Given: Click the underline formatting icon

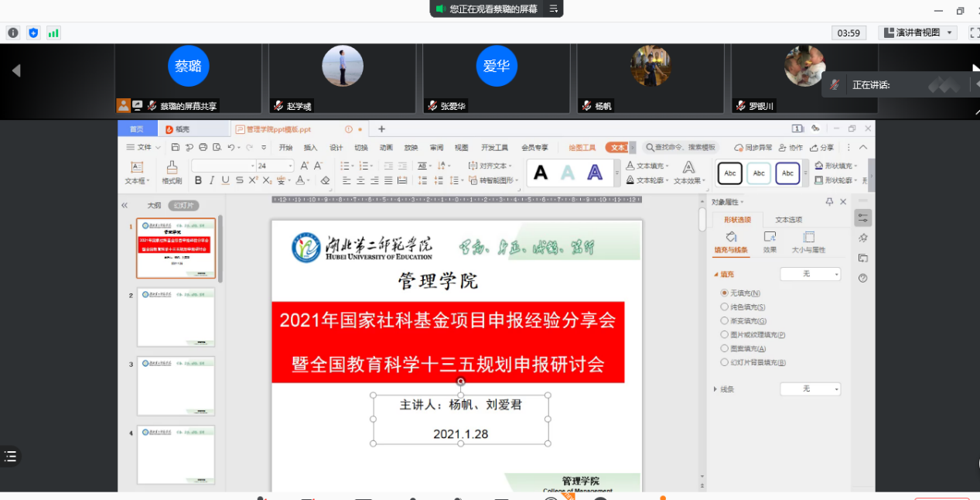Looking at the screenshot, I should click(225, 180).
